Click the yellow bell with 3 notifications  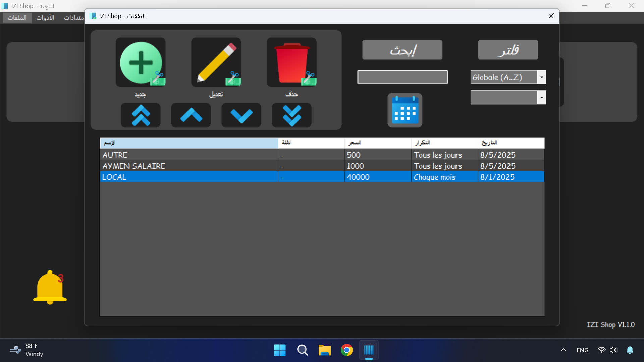[x=50, y=287]
